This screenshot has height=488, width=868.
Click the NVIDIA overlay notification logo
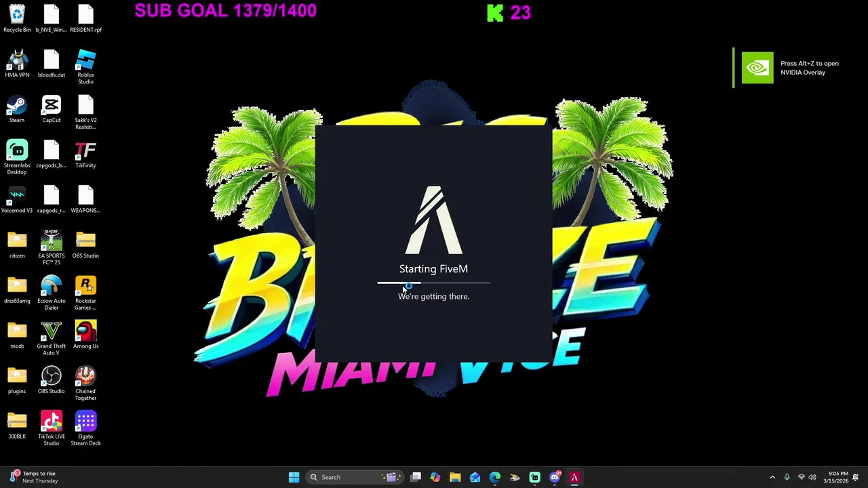757,68
